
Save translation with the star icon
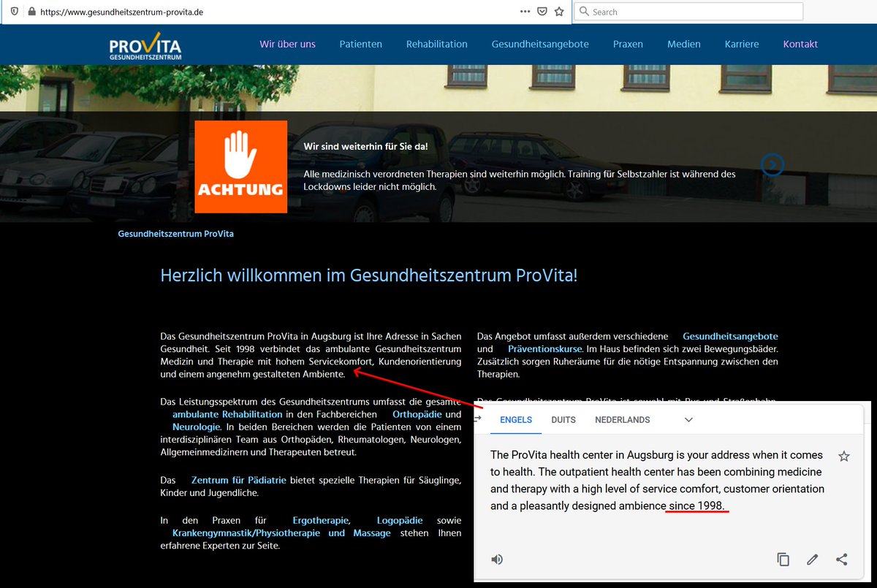point(844,457)
